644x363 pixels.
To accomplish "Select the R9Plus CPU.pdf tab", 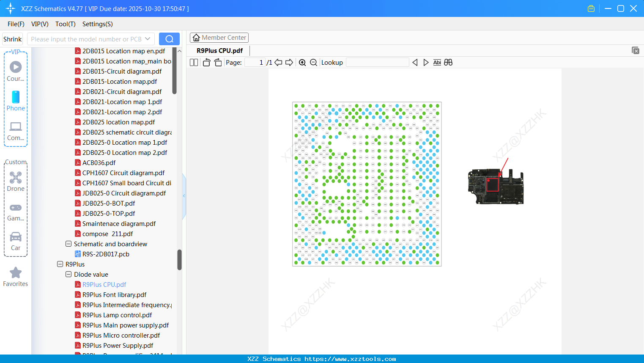I will 220,50.
